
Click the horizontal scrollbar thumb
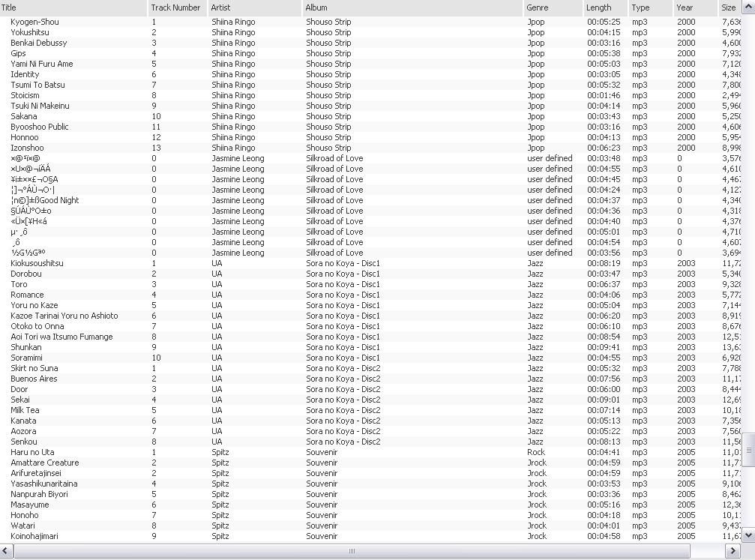click(352, 551)
